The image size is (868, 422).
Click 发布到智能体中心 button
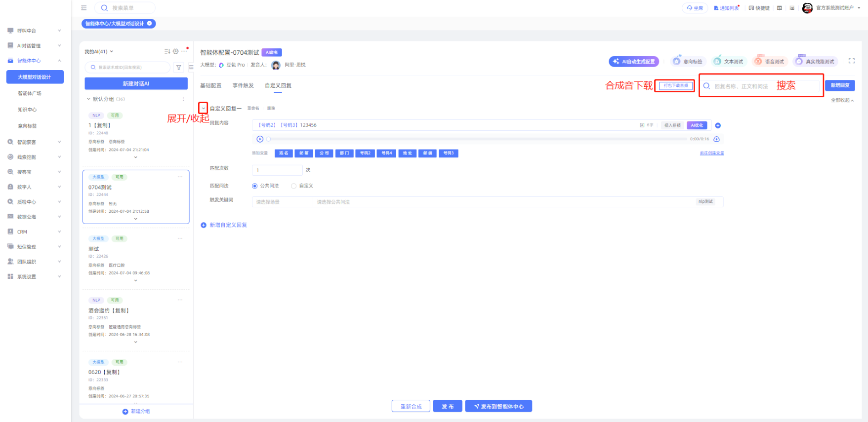coord(498,406)
